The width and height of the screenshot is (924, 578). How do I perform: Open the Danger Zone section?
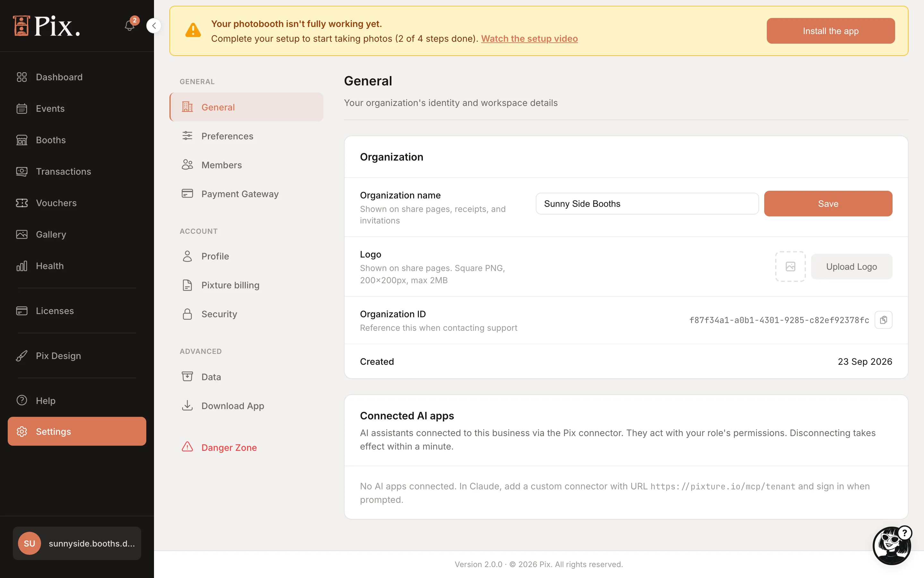point(246,447)
